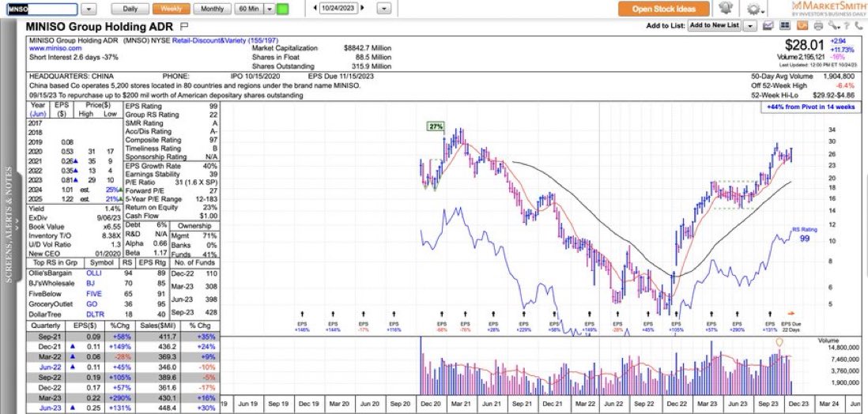Click the 10/24/2023 date field

coord(338,9)
